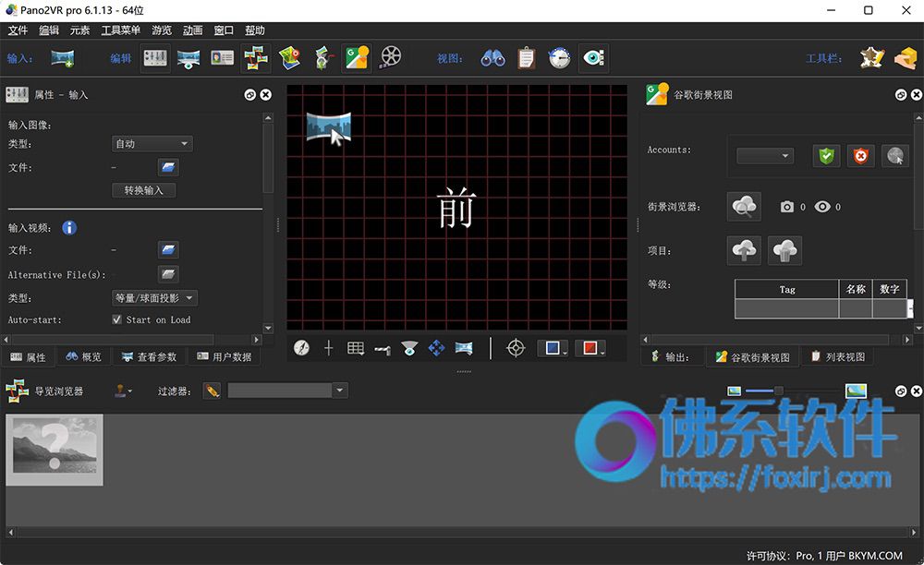Image resolution: width=924 pixels, height=565 pixels.
Task: Close the 属性 - 输入 panel
Action: [266, 95]
